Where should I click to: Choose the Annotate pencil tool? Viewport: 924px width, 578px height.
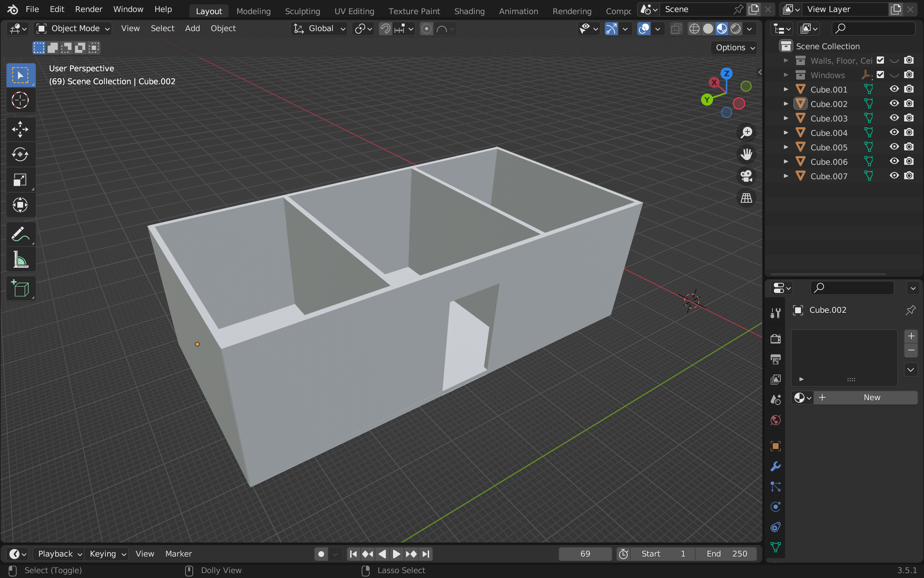point(20,234)
